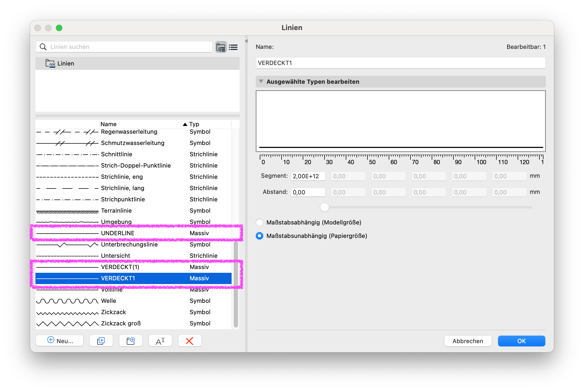Screen dimensions: 584x392
Task: Click the search magnifier icon
Action: click(x=43, y=47)
